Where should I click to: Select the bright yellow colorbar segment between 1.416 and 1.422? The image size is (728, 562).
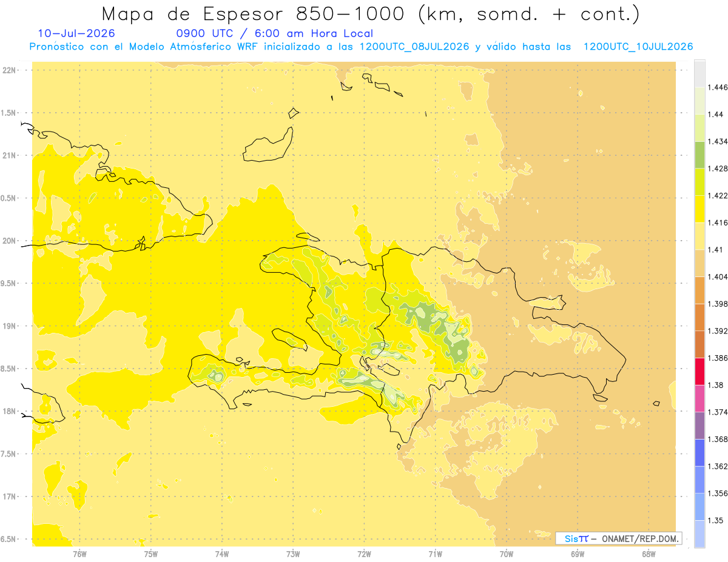pos(699,209)
